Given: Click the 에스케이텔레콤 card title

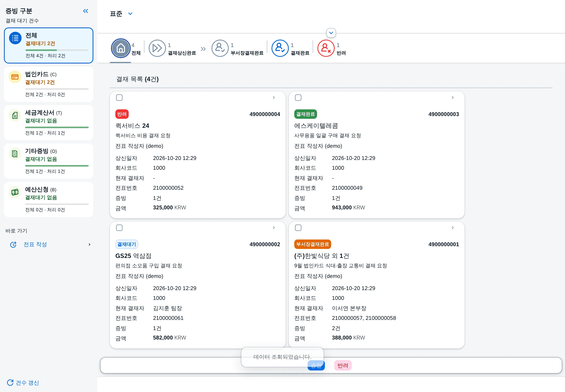Looking at the screenshot, I should pyautogui.click(x=316, y=126).
